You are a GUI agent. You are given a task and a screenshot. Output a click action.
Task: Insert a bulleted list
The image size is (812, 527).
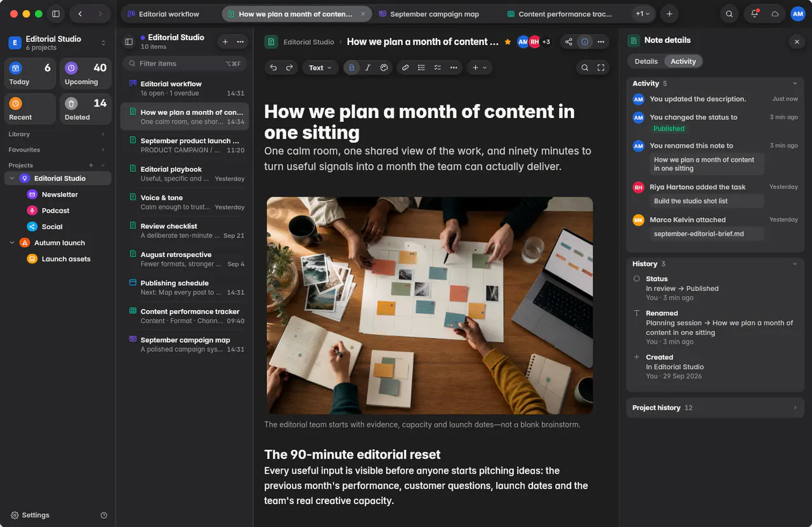tap(421, 68)
